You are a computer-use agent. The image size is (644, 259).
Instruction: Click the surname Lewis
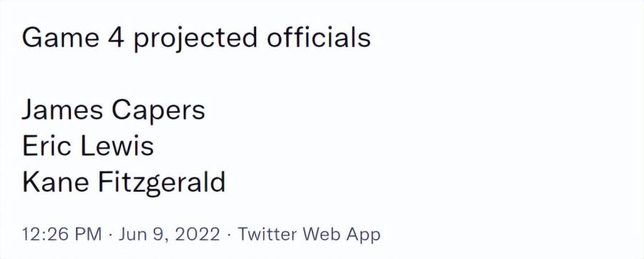point(118,145)
